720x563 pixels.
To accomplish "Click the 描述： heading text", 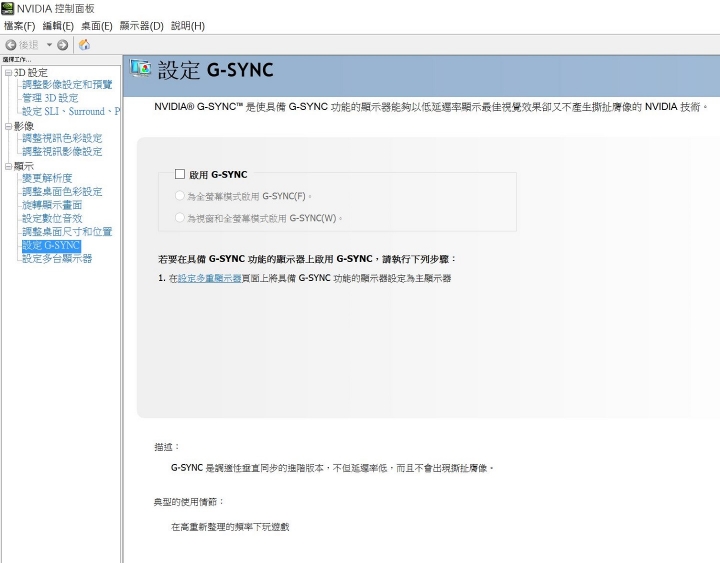I will click(167, 447).
